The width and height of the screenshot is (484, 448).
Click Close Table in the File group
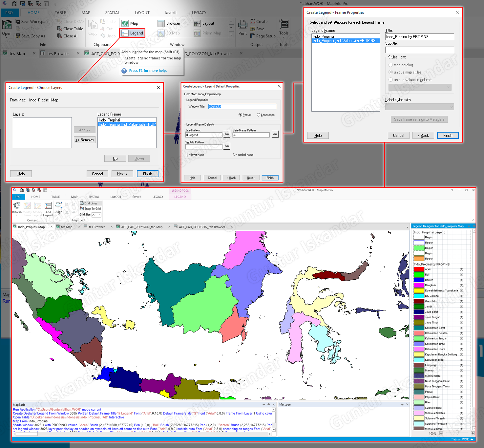[70, 29]
